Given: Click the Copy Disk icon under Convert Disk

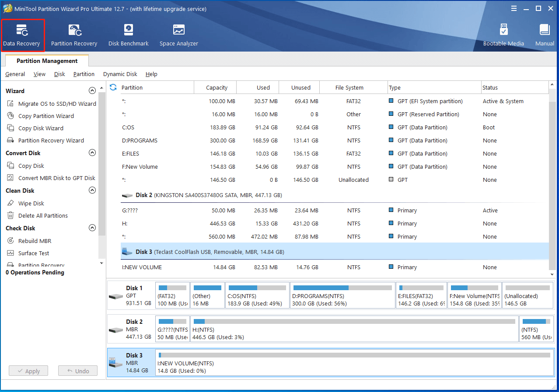Looking at the screenshot, I should pos(11,166).
